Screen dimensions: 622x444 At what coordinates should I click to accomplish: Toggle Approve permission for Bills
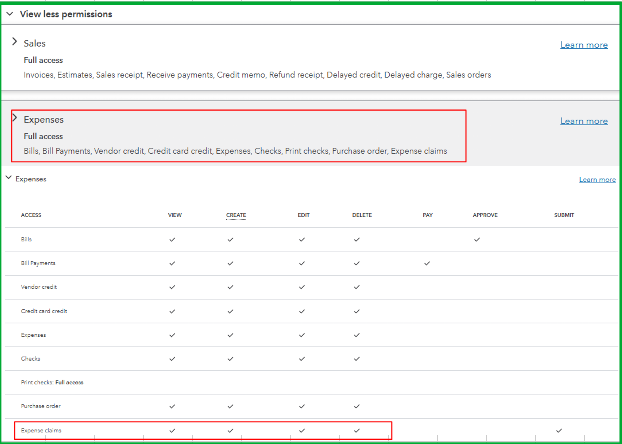[477, 239]
